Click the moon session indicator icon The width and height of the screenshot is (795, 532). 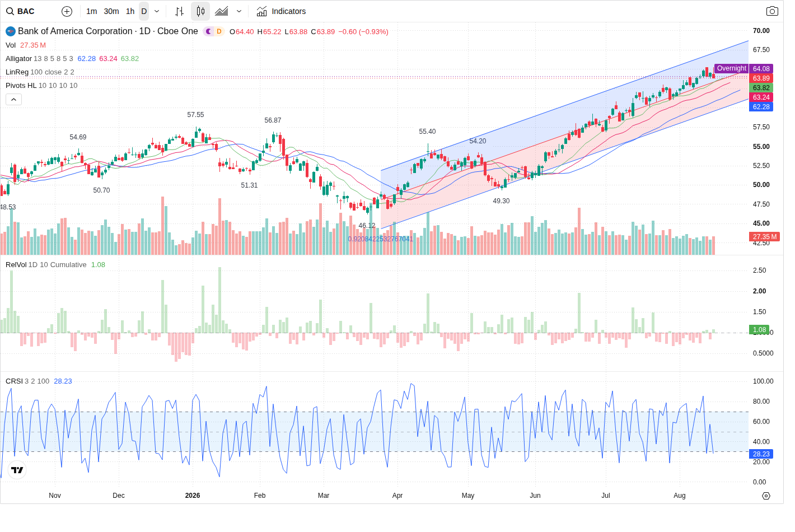[208, 31]
